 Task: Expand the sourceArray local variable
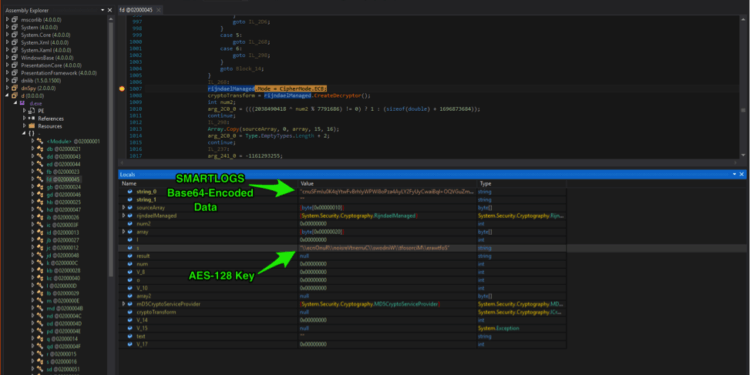[123, 208]
